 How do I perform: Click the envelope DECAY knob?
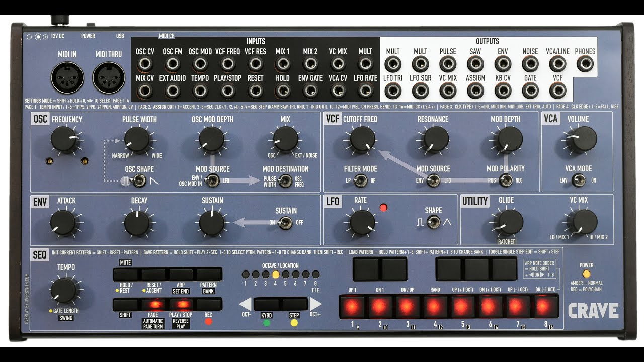coord(137,224)
